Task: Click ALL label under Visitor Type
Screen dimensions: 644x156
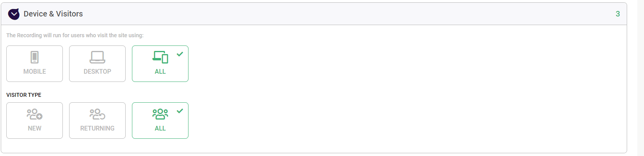Action: tap(160, 128)
